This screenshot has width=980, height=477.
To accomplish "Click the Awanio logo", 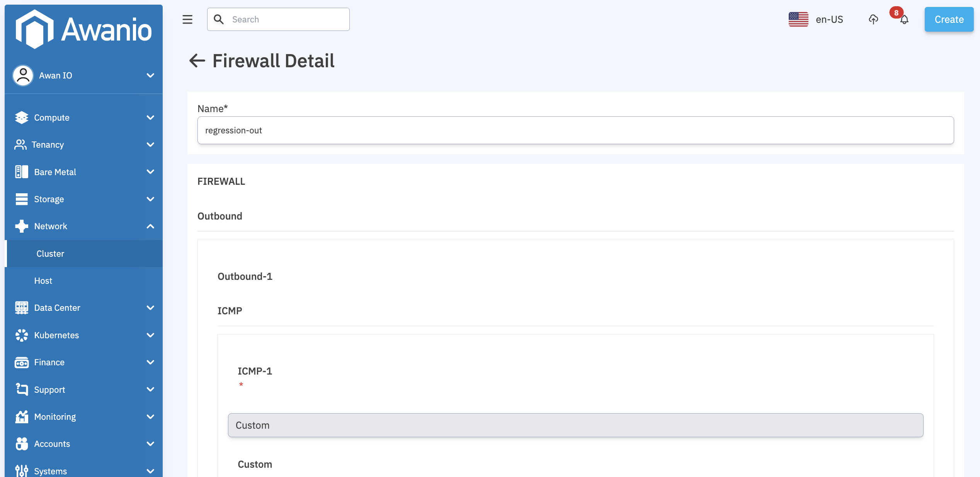I will pyautogui.click(x=83, y=30).
